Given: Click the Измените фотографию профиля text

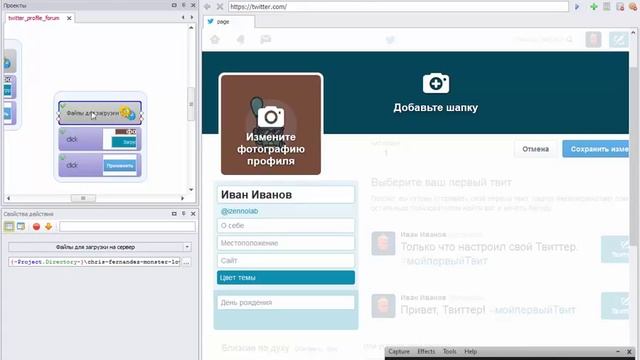Looking at the screenshot, I should tap(271, 149).
